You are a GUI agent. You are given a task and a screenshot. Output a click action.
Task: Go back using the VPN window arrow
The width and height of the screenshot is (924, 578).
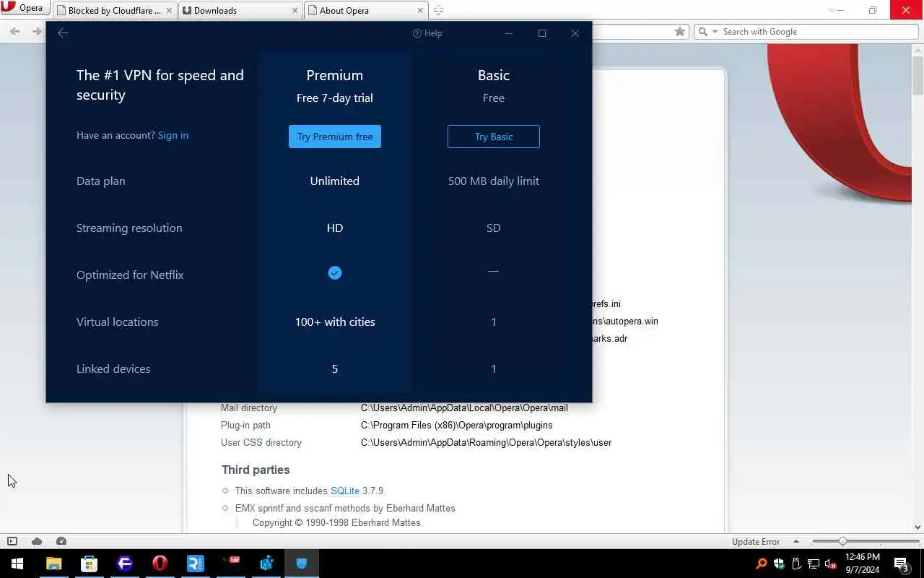pos(63,33)
